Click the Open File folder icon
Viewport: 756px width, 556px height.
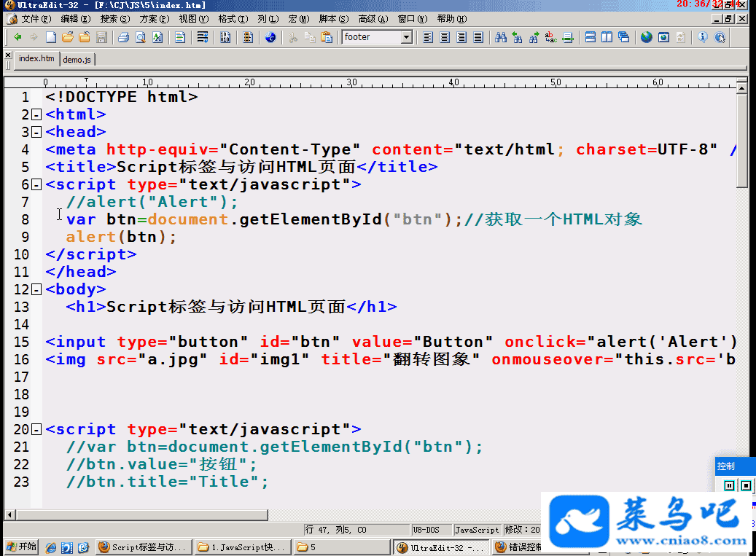[x=68, y=37]
